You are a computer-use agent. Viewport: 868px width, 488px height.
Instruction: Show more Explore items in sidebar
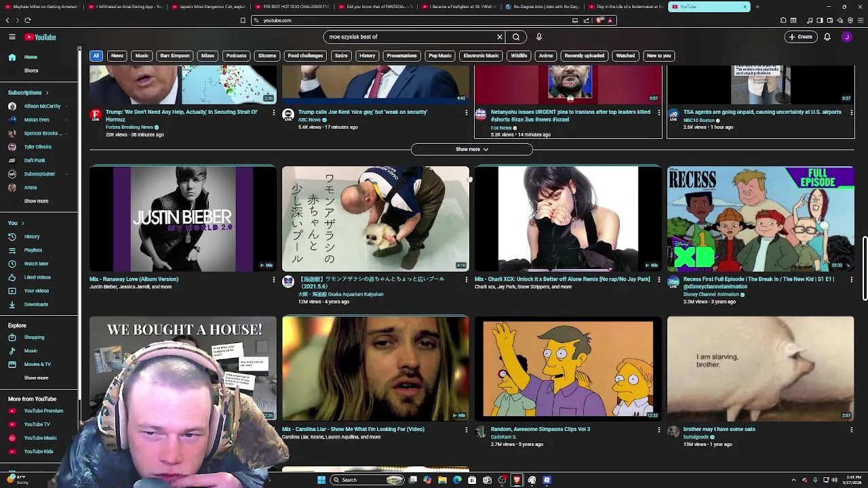(x=36, y=378)
